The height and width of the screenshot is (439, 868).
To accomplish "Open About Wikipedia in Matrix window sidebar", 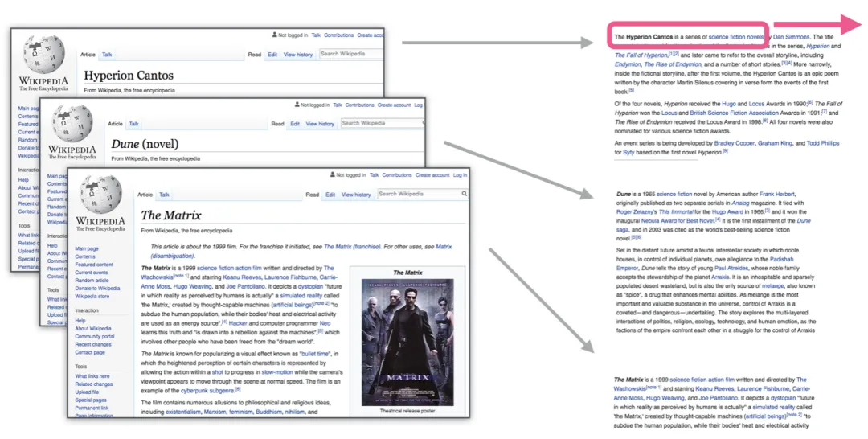I will click(x=93, y=328).
